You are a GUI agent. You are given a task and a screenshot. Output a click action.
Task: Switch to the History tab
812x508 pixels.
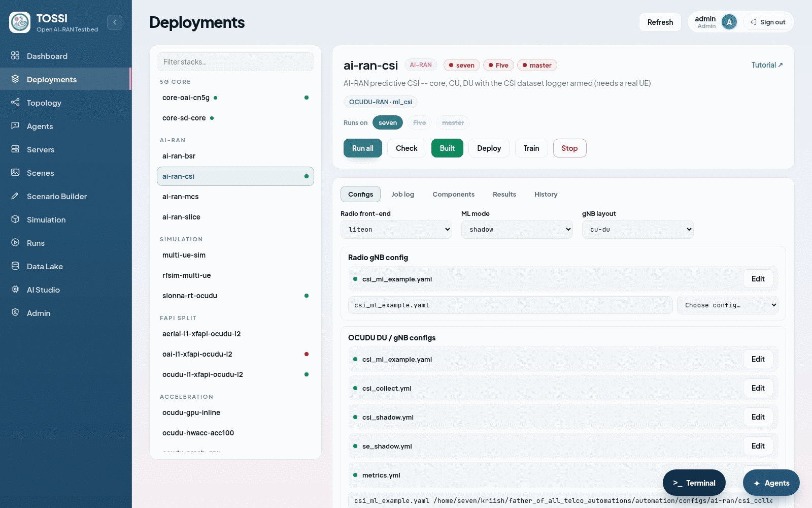(x=546, y=194)
